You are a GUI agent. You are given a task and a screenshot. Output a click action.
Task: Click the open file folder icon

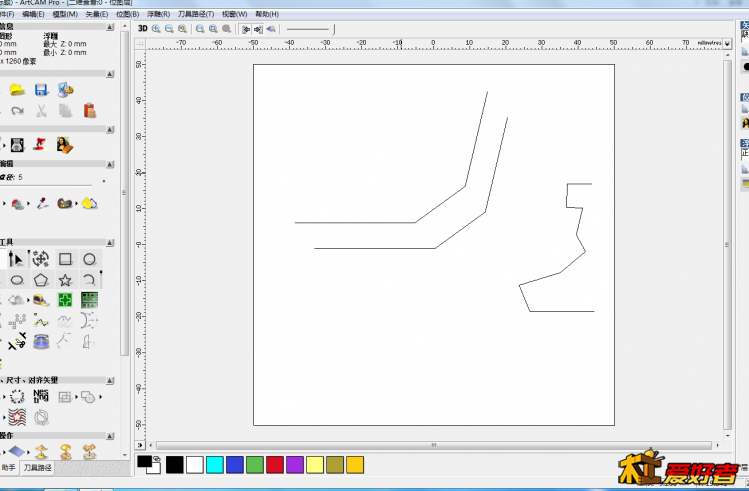pos(17,89)
